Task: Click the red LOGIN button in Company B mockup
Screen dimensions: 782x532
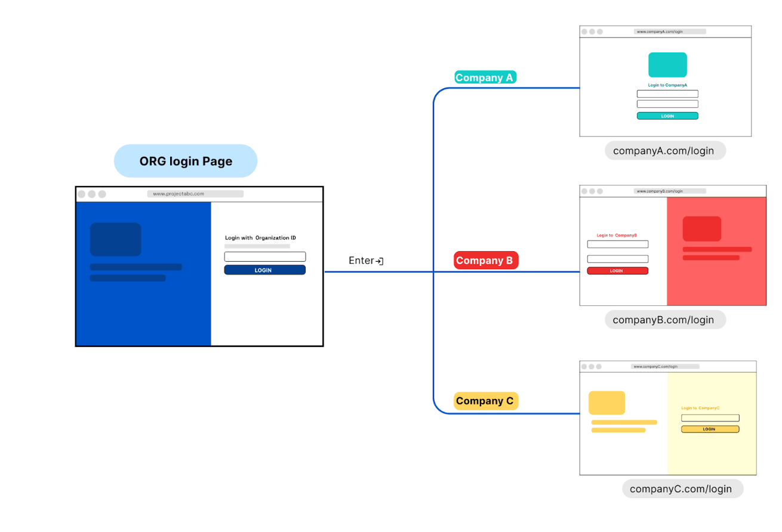Action: [617, 271]
